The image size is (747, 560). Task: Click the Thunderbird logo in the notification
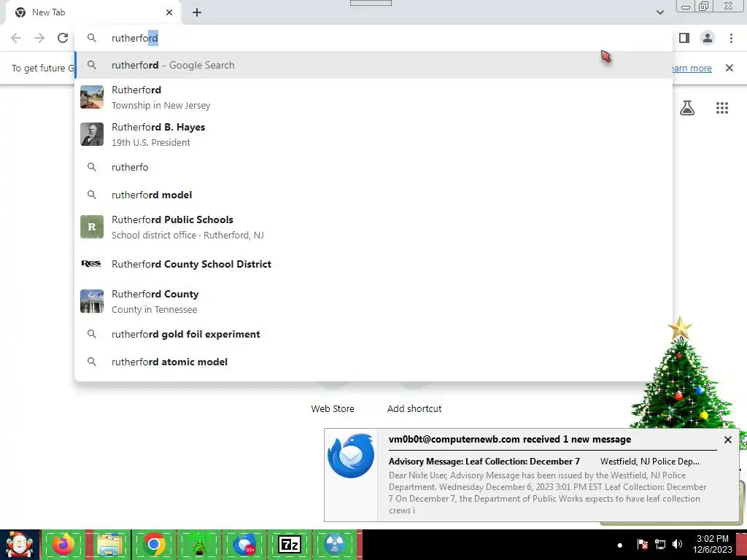pos(351,456)
